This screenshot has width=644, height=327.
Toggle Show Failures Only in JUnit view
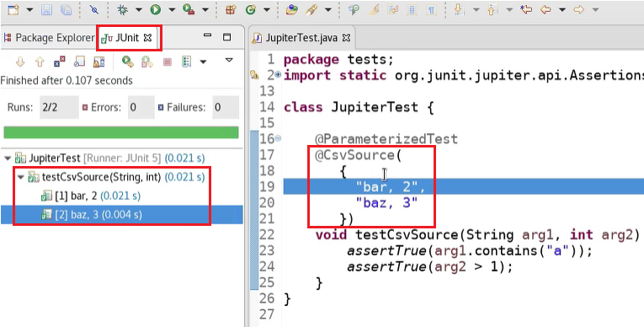[x=60, y=62]
